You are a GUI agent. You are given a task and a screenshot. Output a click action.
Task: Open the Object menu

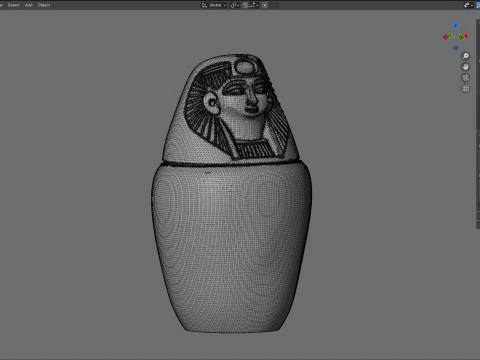click(44, 5)
